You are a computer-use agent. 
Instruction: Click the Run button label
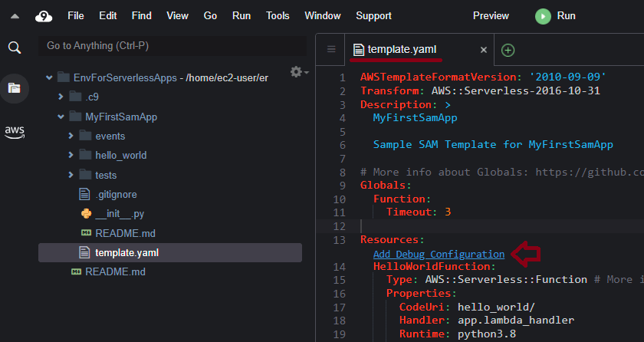[566, 16]
